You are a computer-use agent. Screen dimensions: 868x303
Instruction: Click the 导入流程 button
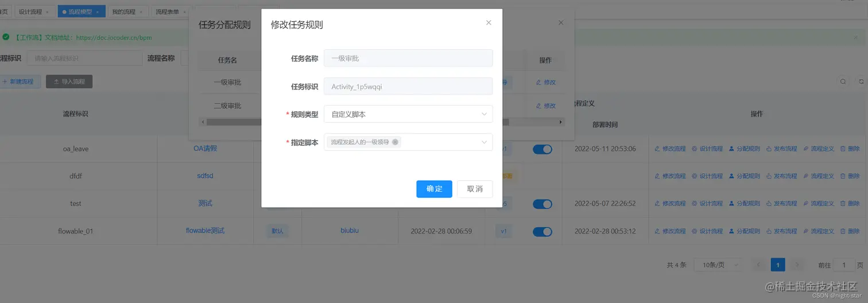tap(69, 81)
